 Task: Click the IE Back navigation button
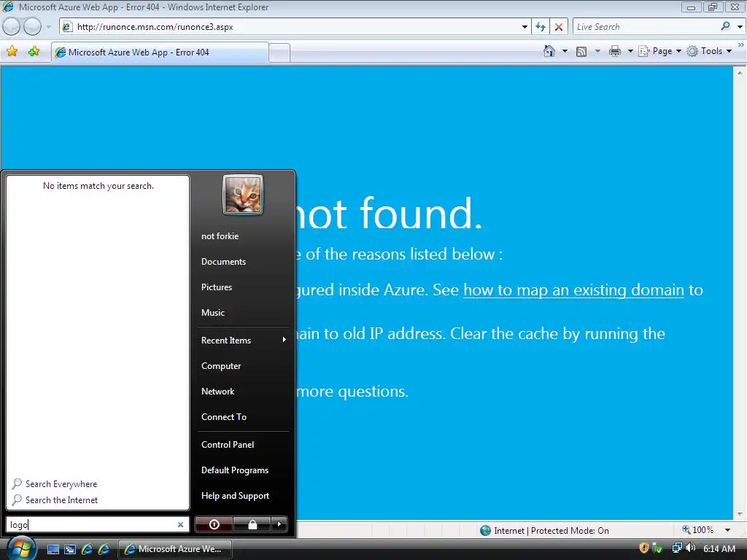coord(11,27)
